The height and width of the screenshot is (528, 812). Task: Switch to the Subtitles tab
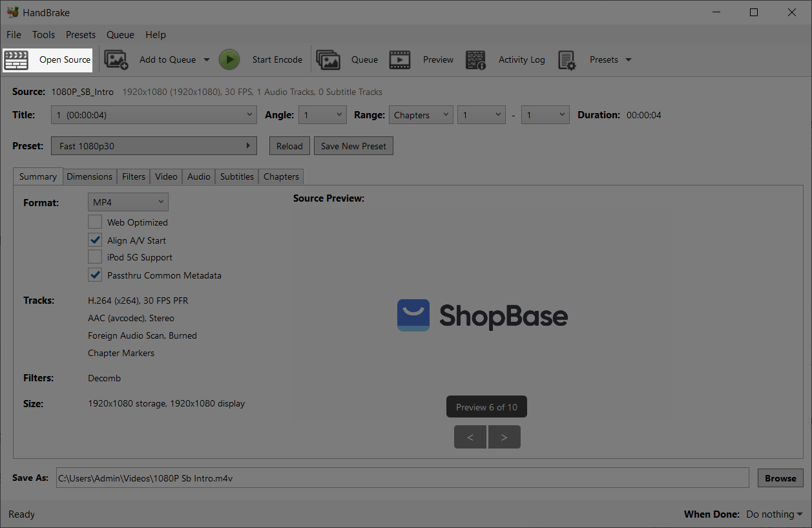[237, 176]
